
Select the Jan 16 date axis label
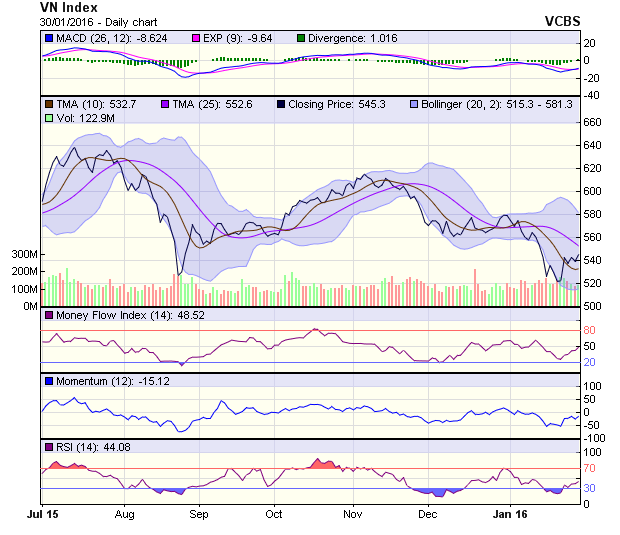point(511,515)
